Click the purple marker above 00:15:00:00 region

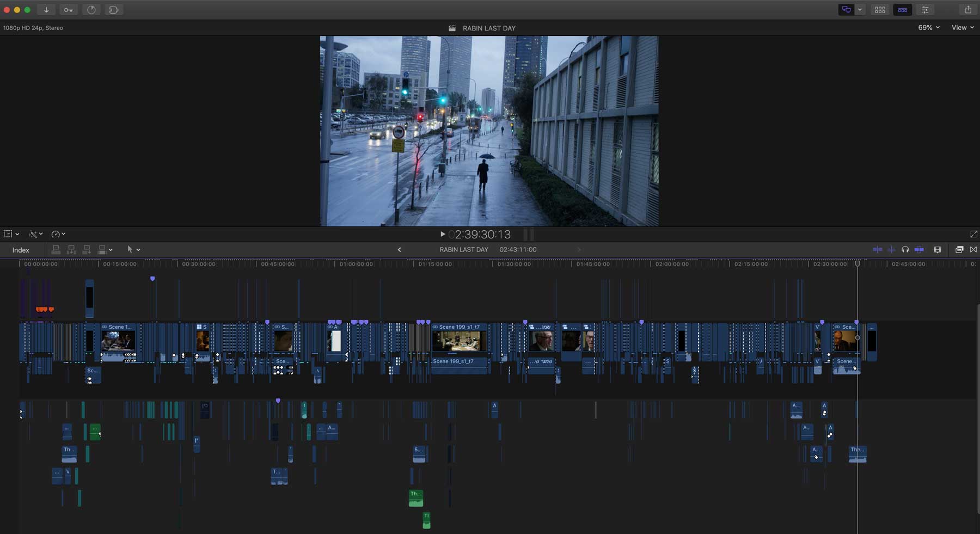point(152,279)
